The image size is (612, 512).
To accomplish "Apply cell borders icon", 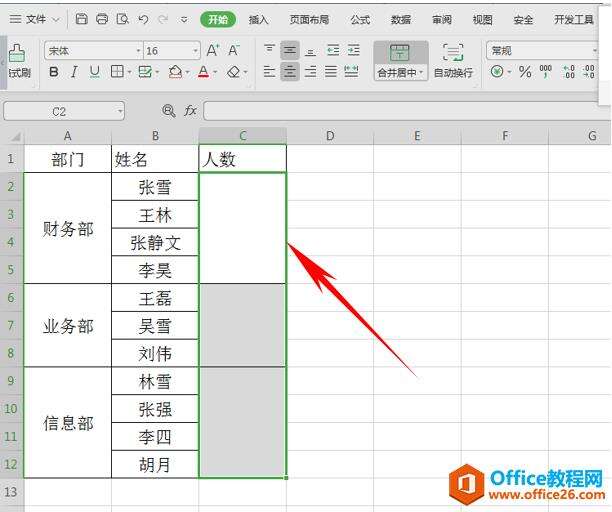I will (x=117, y=71).
